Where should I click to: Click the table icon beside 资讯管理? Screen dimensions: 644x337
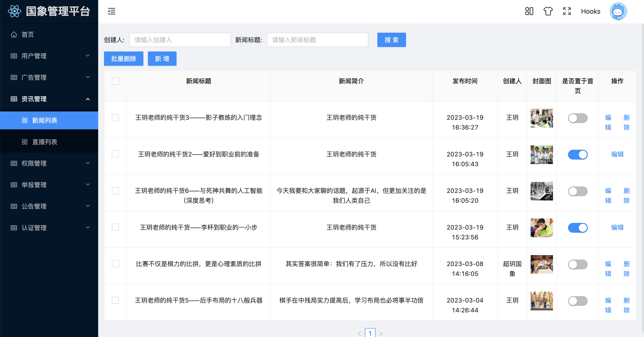(14, 99)
